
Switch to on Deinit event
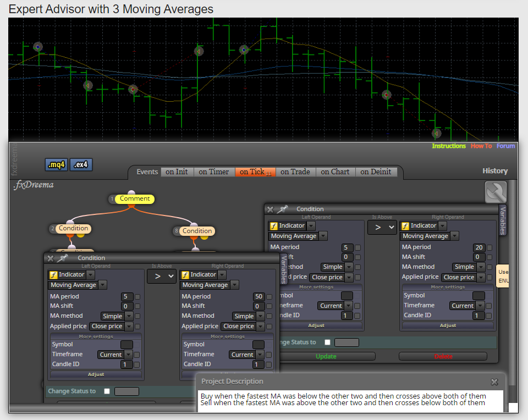(x=376, y=172)
